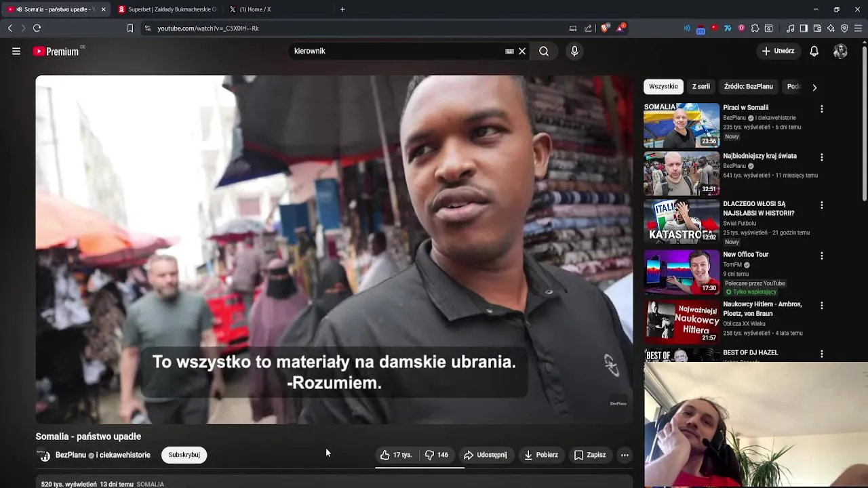Submit search with magnifying glass
The height and width of the screenshot is (488, 868).
(x=544, y=51)
